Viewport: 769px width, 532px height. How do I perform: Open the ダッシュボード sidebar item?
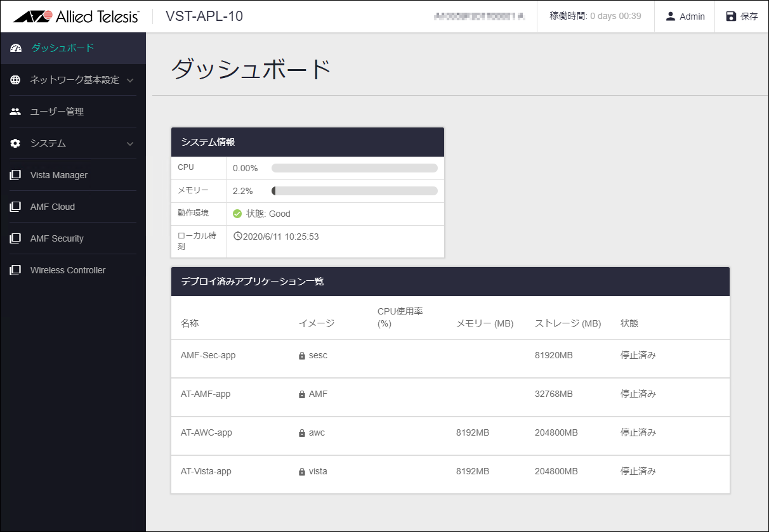pos(73,48)
